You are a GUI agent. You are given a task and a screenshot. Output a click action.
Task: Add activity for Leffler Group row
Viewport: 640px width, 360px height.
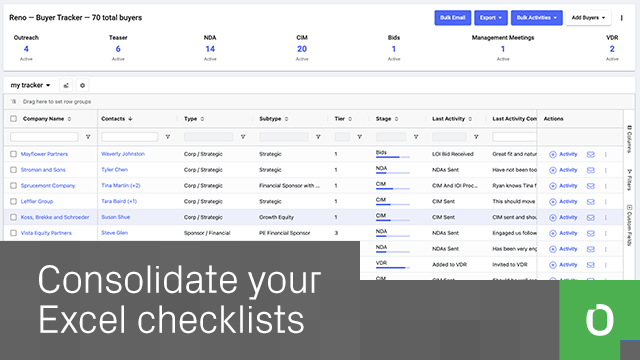point(563,202)
